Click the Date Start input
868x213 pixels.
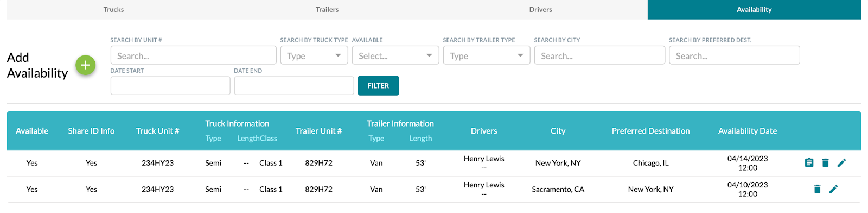[x=170, y=86]
